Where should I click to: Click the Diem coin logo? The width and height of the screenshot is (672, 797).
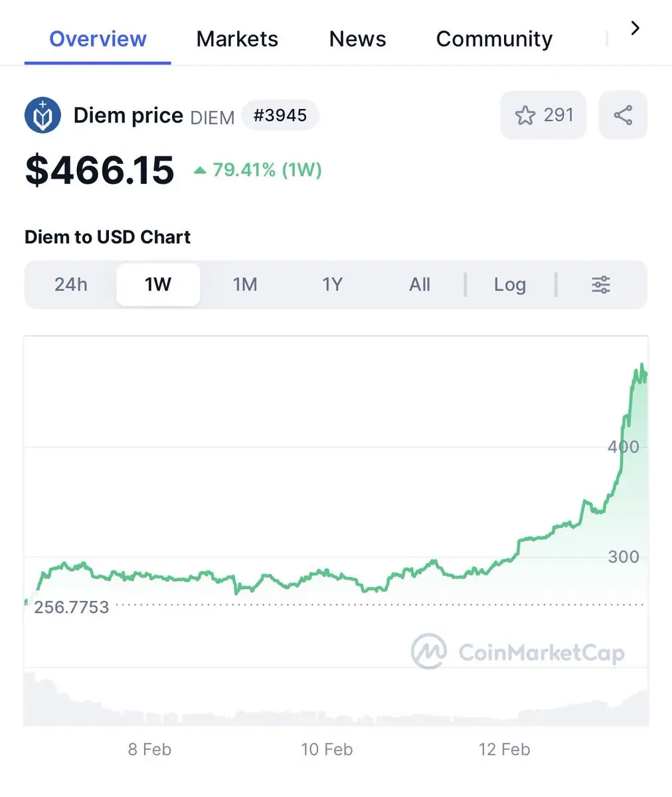(x=43, y=116)
